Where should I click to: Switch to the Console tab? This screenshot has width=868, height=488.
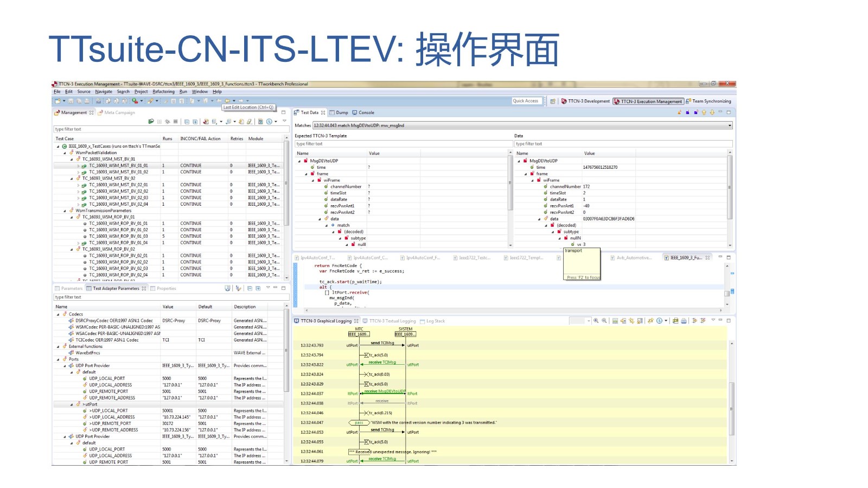pos(366,113)
